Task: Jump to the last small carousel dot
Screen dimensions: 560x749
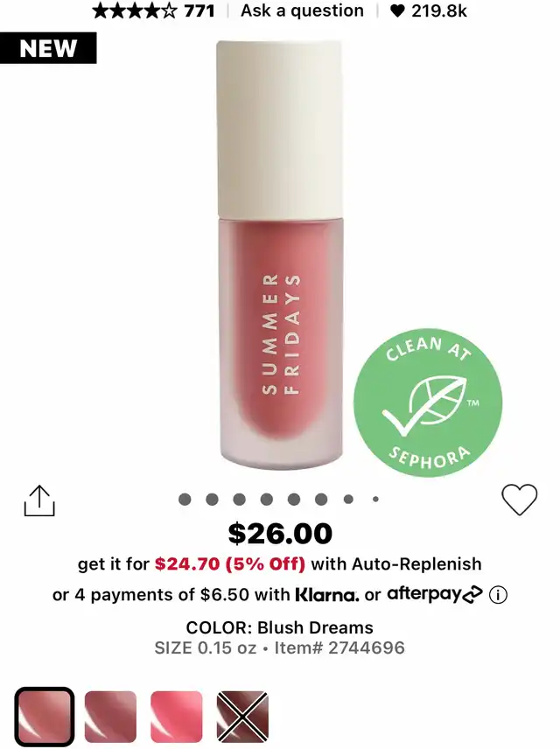Action: point(375,499)
